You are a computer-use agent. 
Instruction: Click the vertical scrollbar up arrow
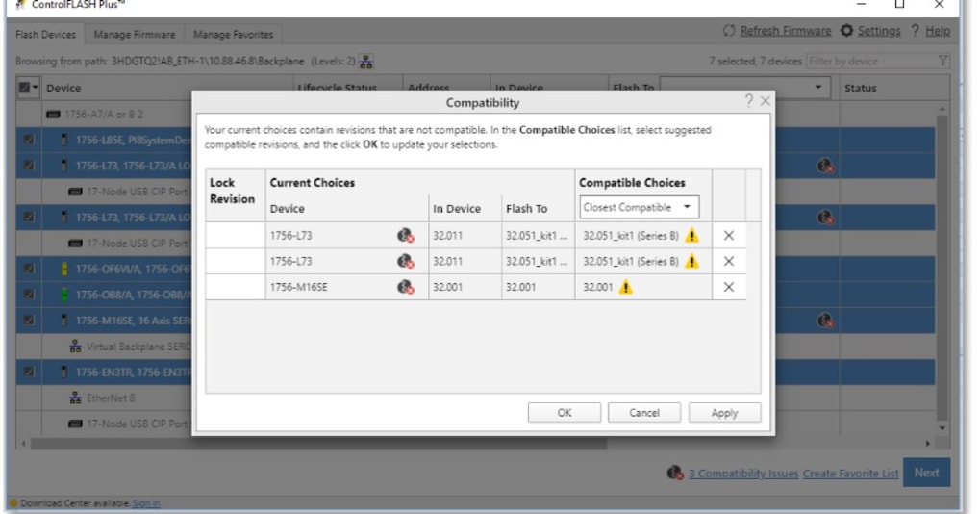(x=942, y=109)
